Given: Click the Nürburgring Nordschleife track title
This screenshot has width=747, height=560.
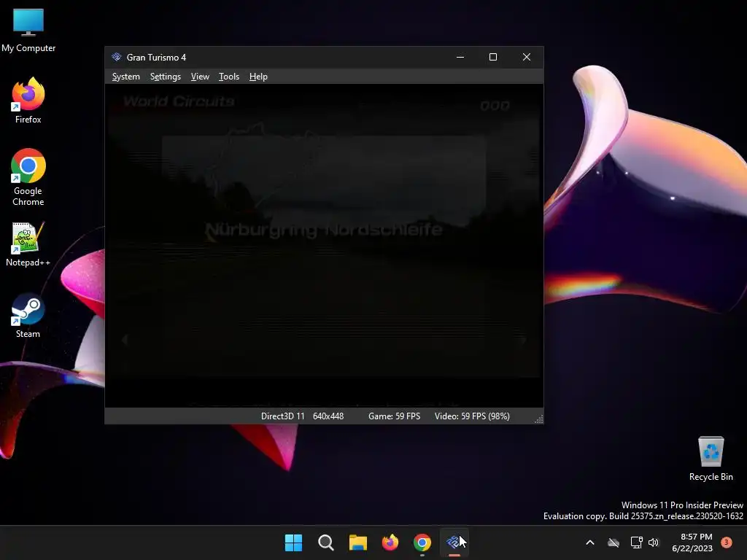Looking at the screenshot, I should pos(324,230).
